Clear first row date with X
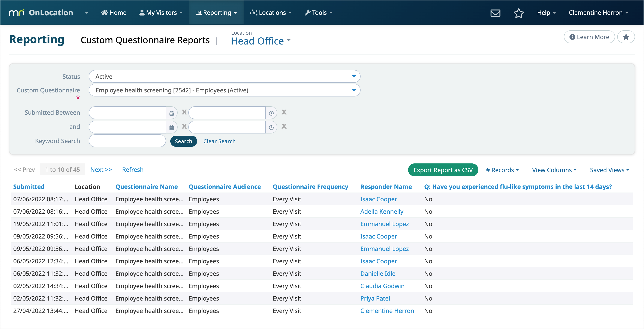The width and height of the screenshot is (644, 329). pos(184,112)
